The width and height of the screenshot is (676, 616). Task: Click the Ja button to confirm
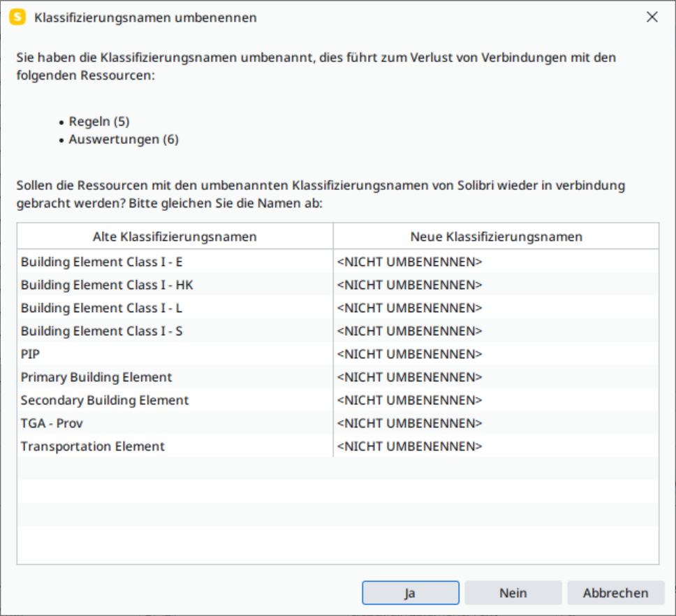(411, 593)
